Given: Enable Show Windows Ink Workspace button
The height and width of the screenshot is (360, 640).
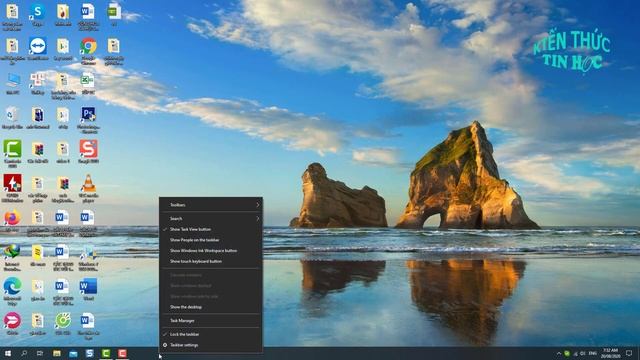Looking at the screenshot, I should 211,251.
